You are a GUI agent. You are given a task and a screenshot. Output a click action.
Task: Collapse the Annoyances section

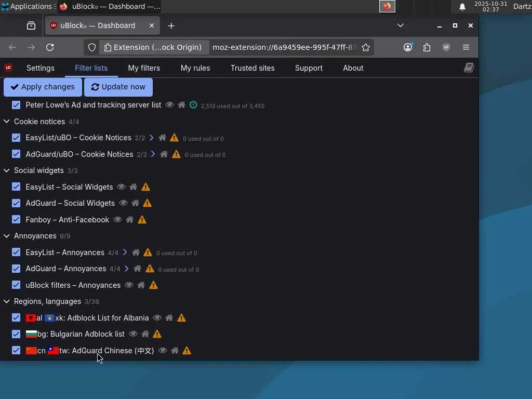point(6,236)
